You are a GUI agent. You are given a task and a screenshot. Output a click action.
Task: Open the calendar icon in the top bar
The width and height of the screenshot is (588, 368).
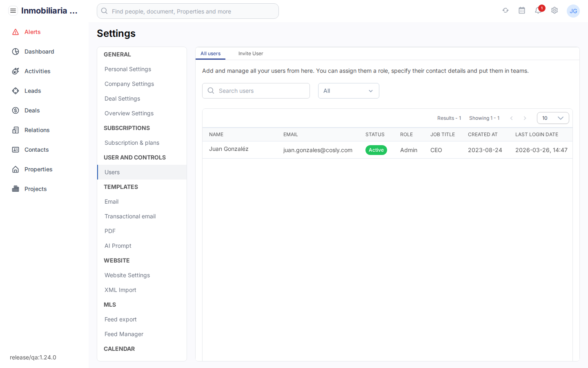click(x=522, y=11)
